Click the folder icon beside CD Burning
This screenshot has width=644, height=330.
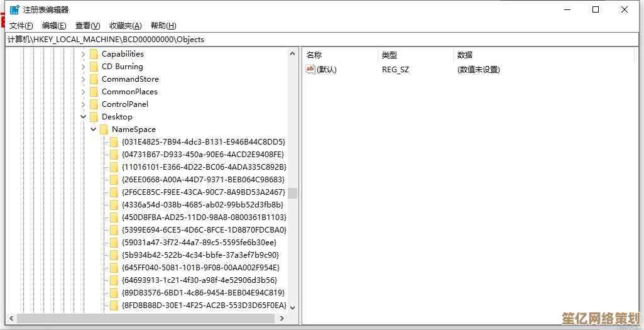click(x=94, y=67)
